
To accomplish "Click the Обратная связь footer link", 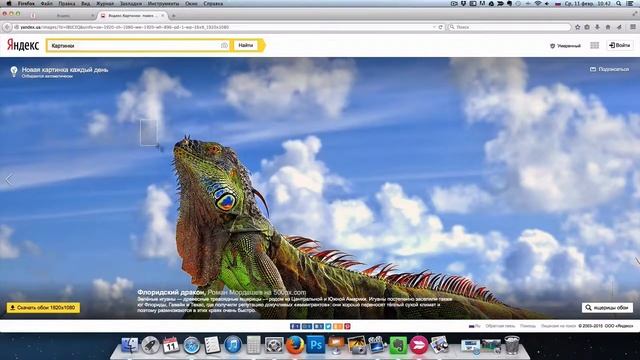I will pyautogui.click(x=500, y=326).
